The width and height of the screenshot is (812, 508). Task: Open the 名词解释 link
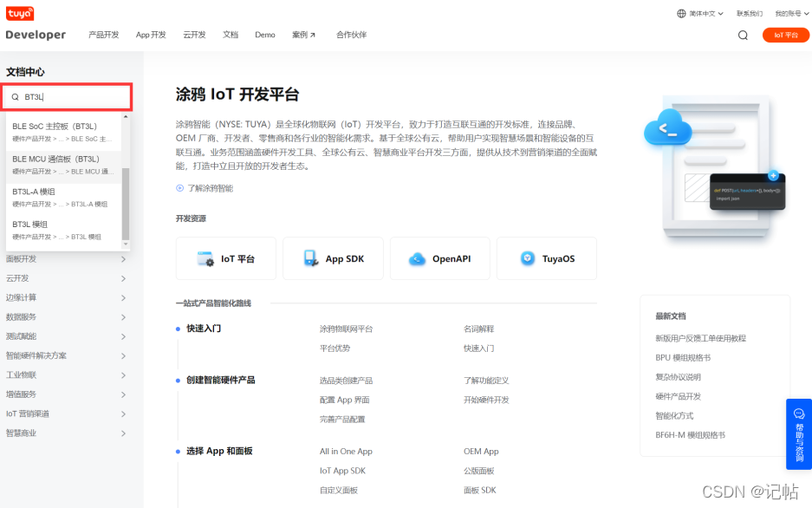pyautogui.click(x=478, y=329)
